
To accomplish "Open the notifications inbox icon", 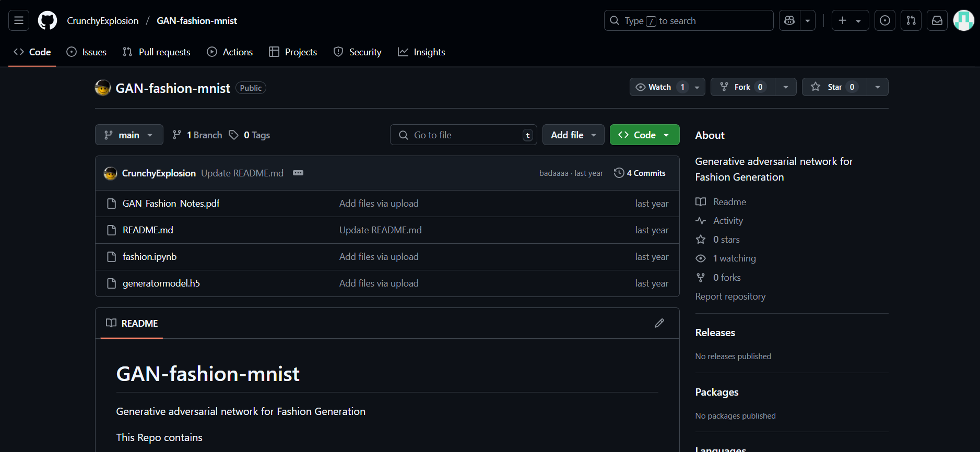I will (937, 21).
